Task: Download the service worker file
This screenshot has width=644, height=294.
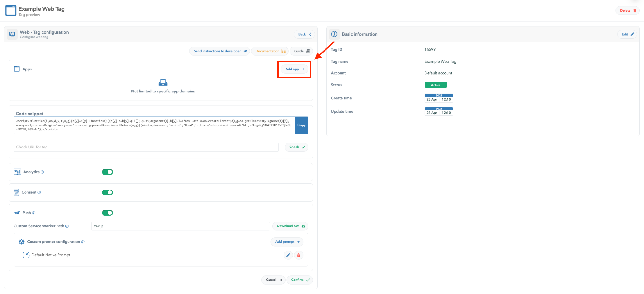Action: [x=290, y=226]
